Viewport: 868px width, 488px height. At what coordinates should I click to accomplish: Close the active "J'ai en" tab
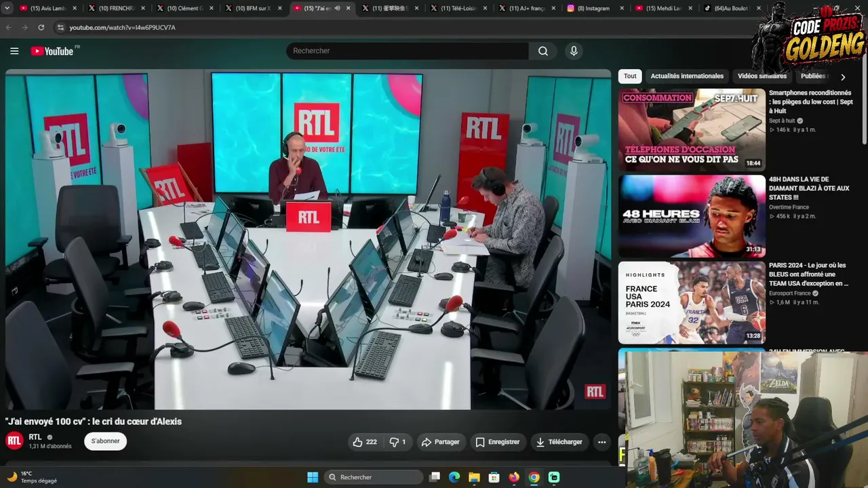349,8
